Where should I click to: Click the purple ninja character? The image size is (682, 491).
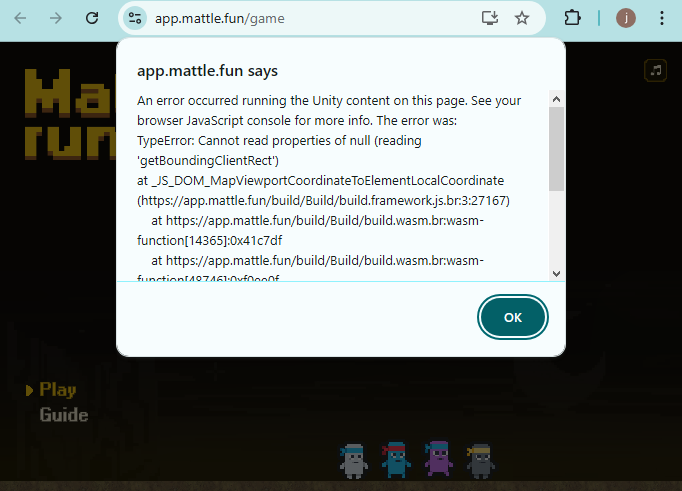[438, 458]
